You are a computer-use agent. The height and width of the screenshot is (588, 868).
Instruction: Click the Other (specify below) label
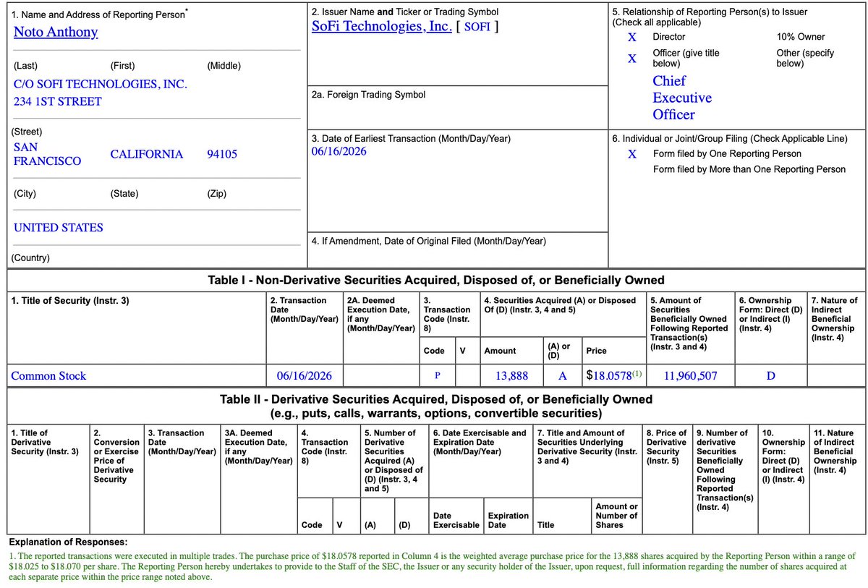[805, 58]
